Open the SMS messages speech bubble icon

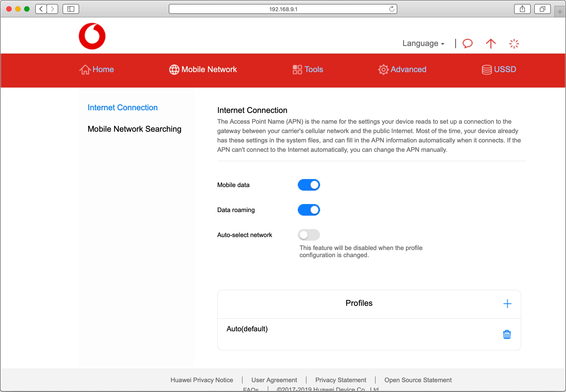(467, 44)
